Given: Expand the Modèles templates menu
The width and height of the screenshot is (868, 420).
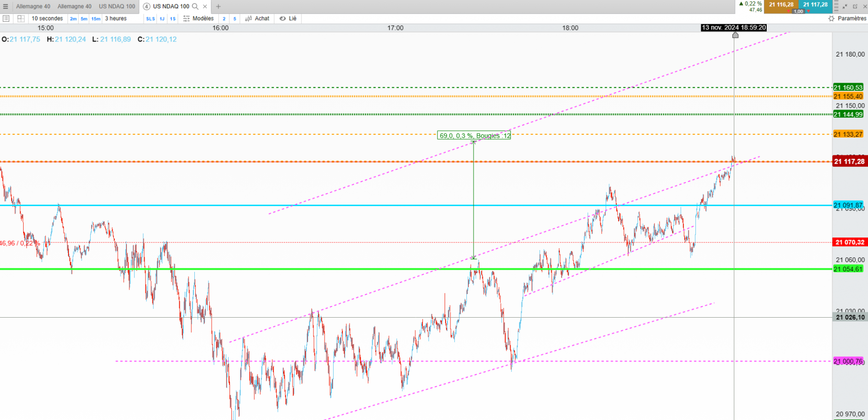Looking at the screenshot, I should point(198,18).
